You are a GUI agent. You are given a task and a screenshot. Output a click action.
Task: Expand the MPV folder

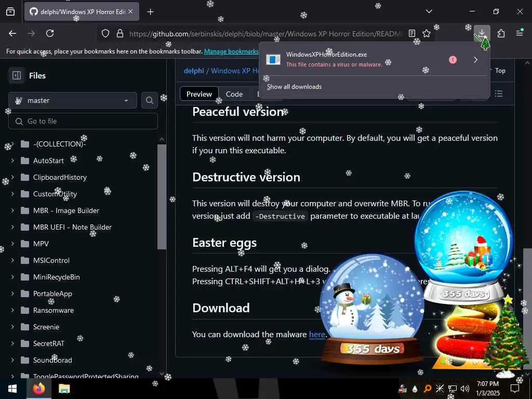(x=12, y=244)
